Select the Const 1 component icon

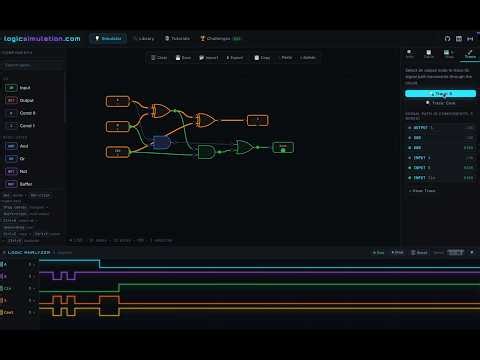pyautogui.click(x=11, y=126)
